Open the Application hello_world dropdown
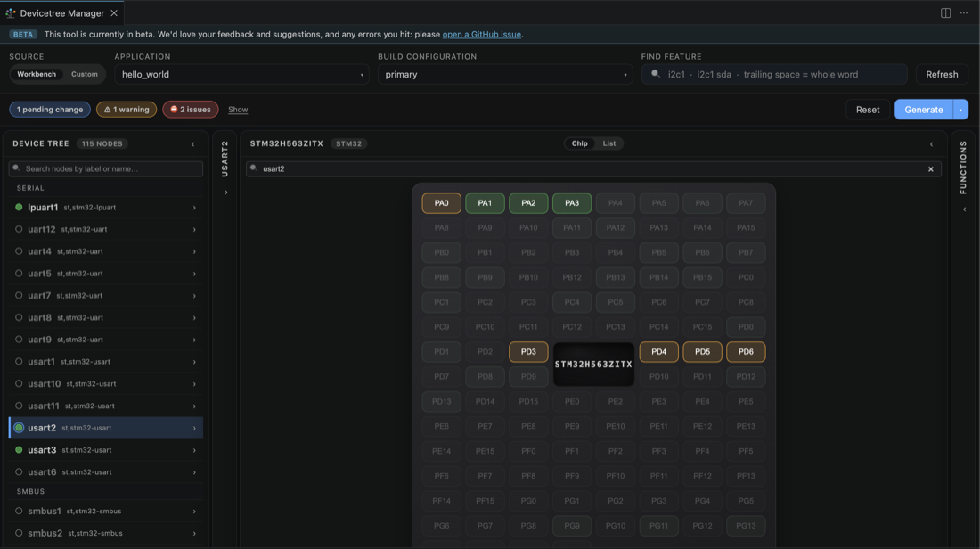980x549 pixels. pos(241,74)
